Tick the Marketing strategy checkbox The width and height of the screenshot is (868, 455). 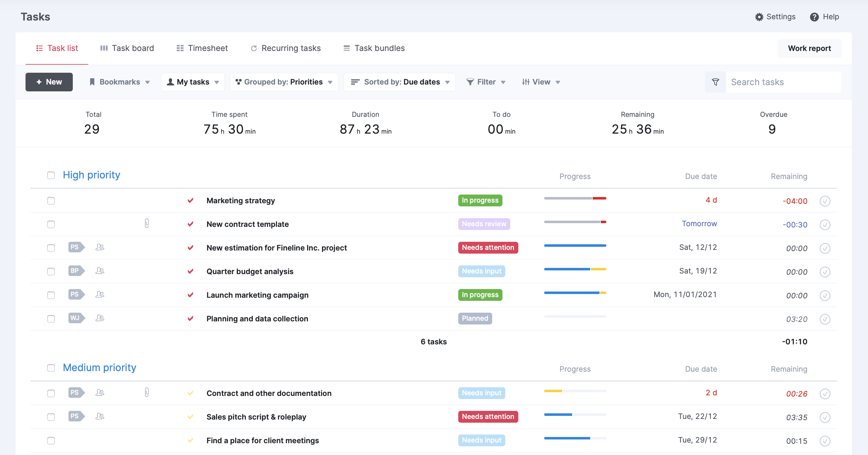pyautogui.click(x=51, y=201)
